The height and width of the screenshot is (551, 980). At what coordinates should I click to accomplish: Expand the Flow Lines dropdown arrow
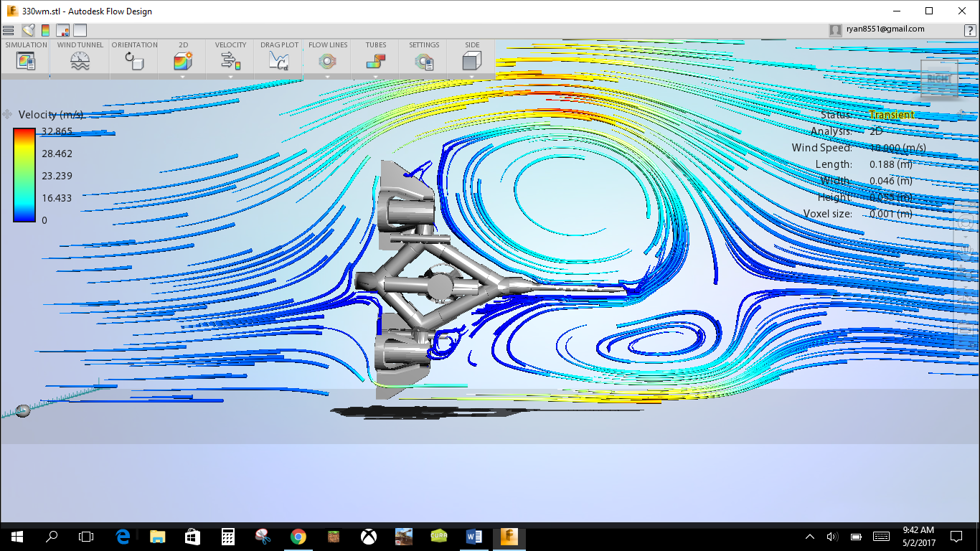pos(328,76)
